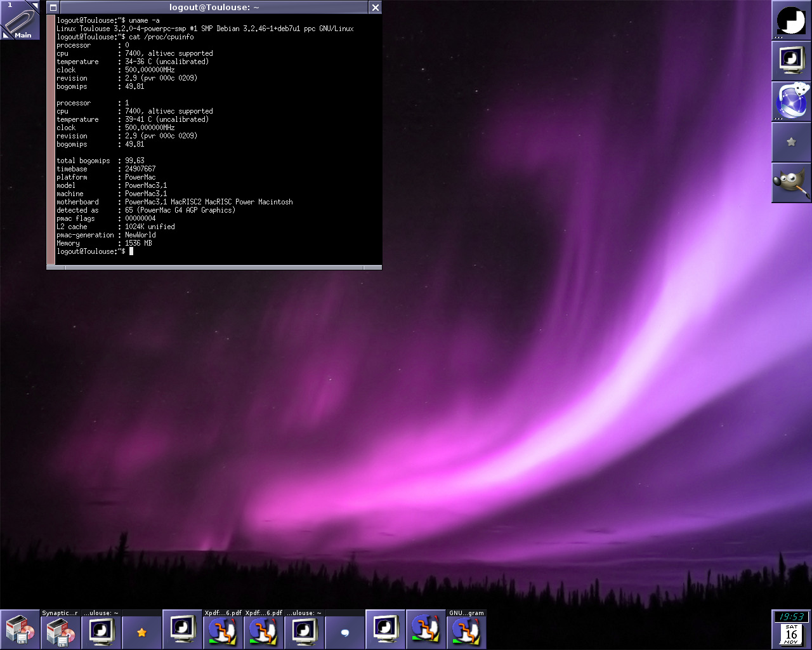Click the GNUstep logo dock icon

click(791, 20)
